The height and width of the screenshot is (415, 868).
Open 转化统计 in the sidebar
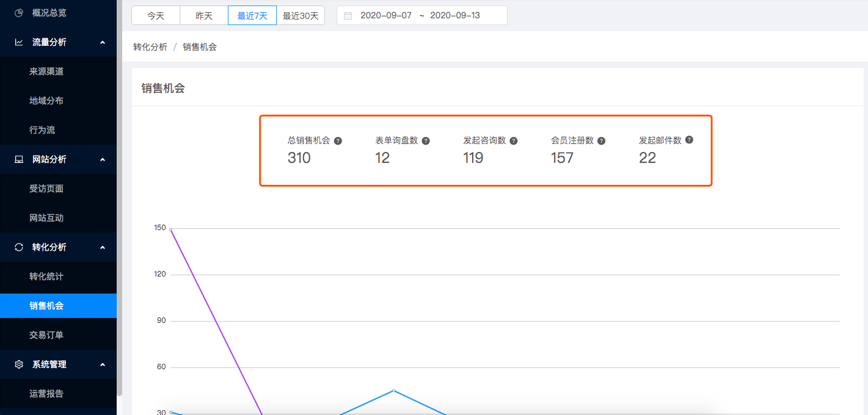46,276
